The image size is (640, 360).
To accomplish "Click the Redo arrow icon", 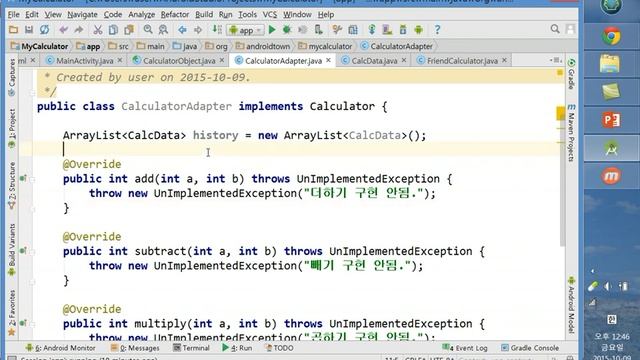I will pos(78,30).
